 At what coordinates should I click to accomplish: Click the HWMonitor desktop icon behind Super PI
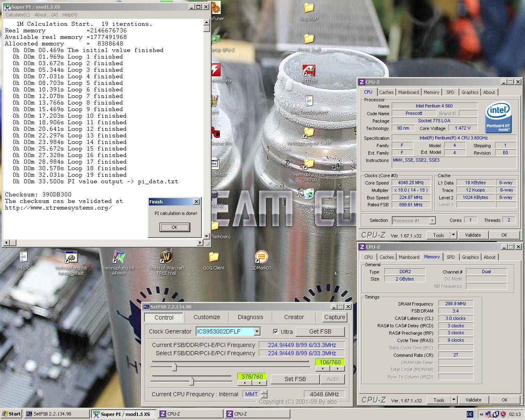(216, 71)
